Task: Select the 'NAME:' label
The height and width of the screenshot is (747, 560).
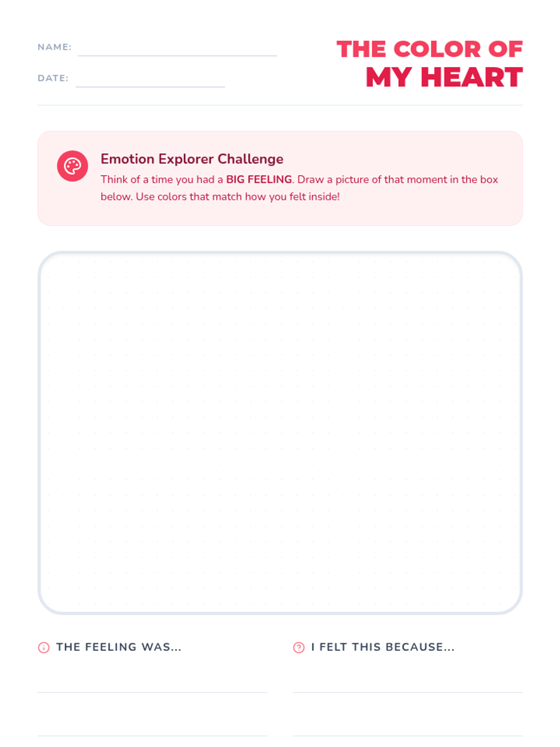Action: pyautogui.click(x=55, y=47)
